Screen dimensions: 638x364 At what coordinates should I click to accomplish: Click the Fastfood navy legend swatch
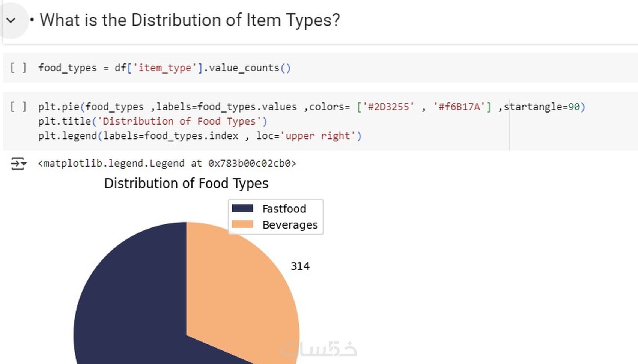click(x=242, y=208)
